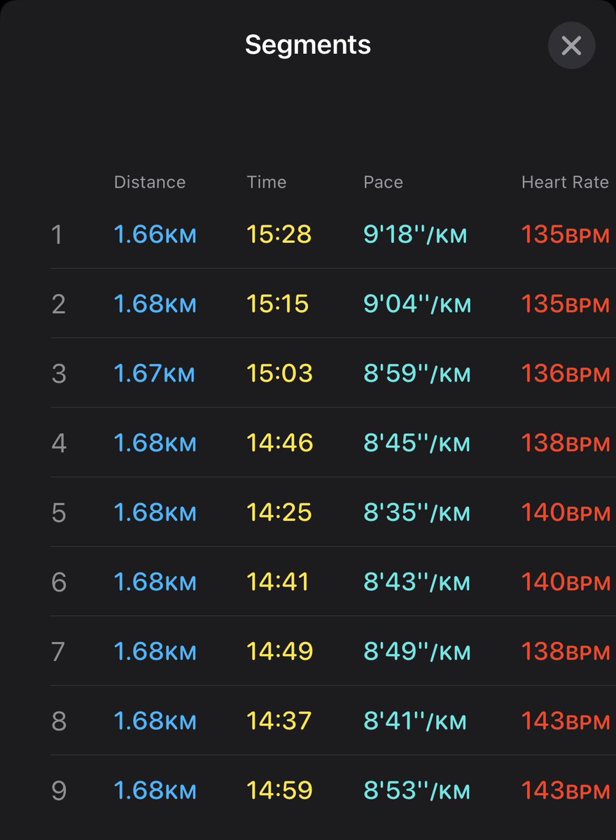This screenshot has height=840, width=616.
Task: Tap time 14:37
Action: pyautogui.click(x=279, y=720)
